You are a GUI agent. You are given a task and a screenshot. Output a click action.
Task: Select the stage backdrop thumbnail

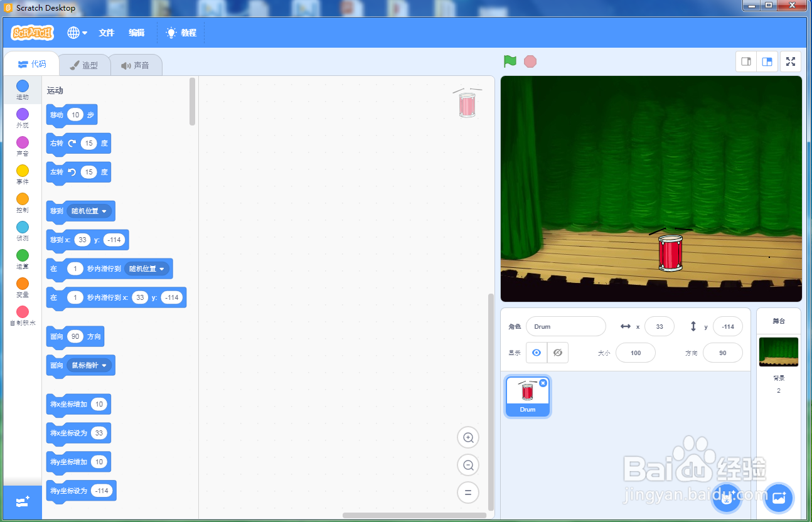click(x=779, y=352)
